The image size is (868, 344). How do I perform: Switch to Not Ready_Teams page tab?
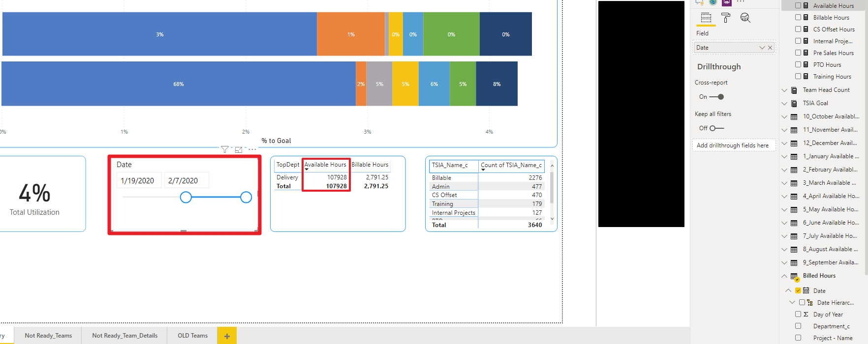click(48, 336)
